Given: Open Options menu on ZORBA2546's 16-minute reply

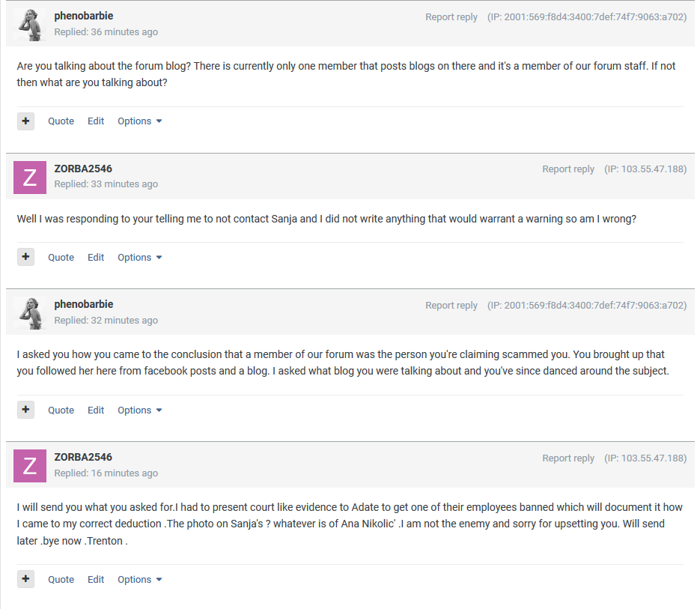Looking at the screenshot, I should point(140,580).
